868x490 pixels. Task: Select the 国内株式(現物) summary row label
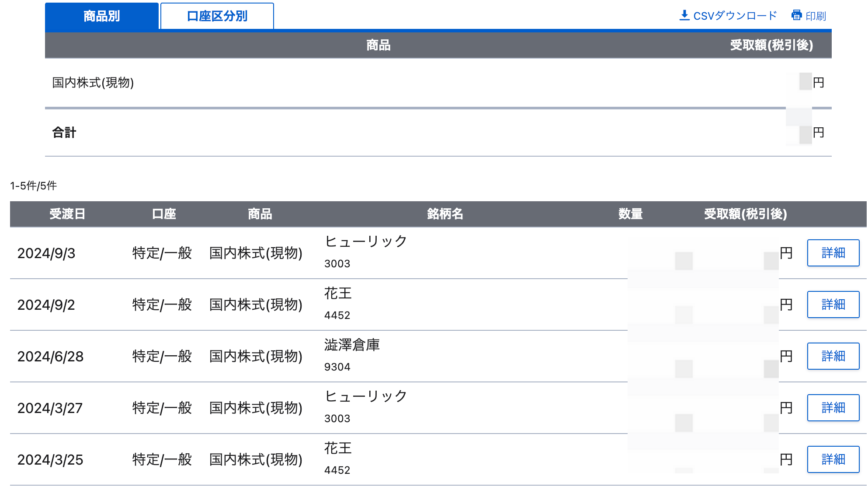93,82
